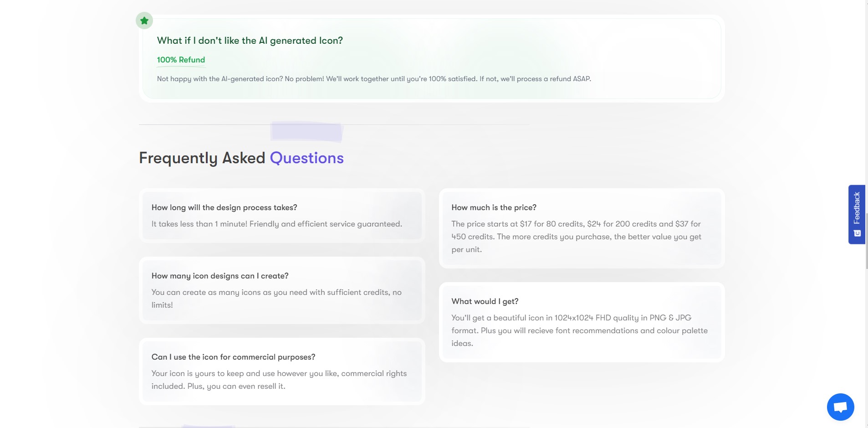Click the Frequently Asked Questions heading

[x=241, y=158]
